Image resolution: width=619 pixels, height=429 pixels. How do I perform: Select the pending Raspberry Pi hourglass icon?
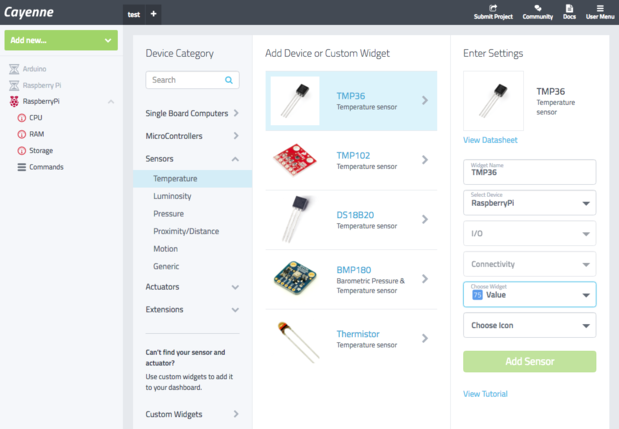14,85
